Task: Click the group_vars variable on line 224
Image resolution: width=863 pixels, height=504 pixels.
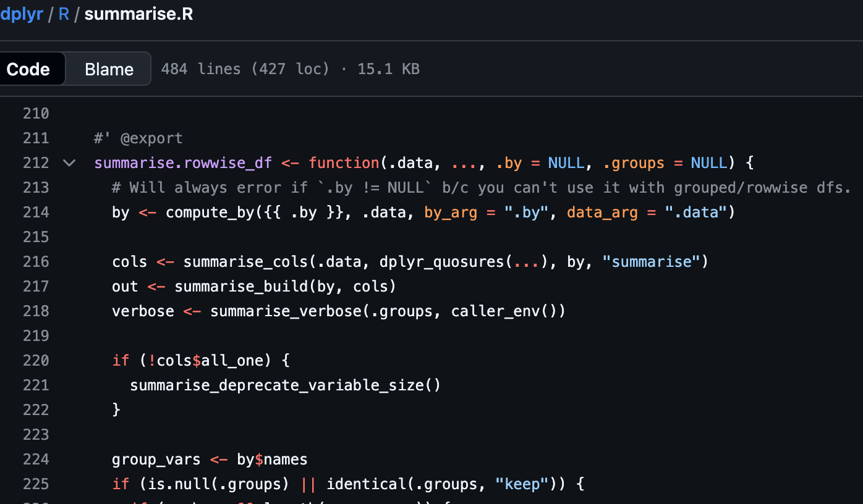Action: pos(156,460)
